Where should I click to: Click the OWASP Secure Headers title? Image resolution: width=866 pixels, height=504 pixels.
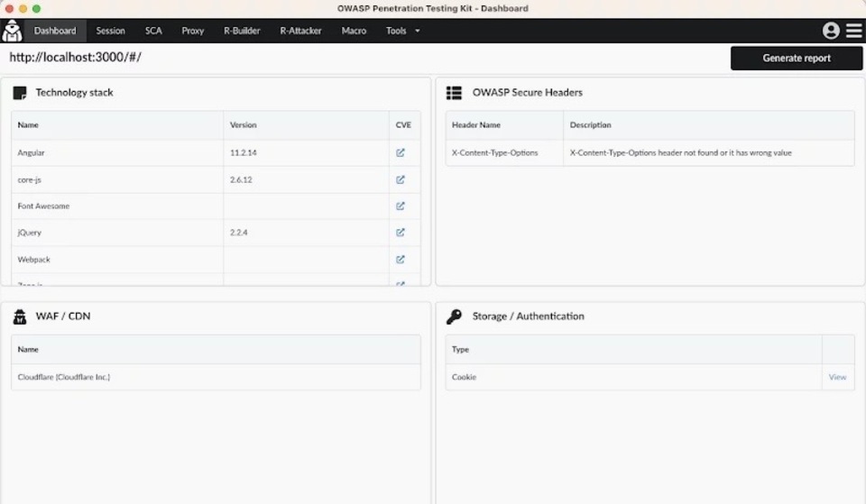pos(528,93)
